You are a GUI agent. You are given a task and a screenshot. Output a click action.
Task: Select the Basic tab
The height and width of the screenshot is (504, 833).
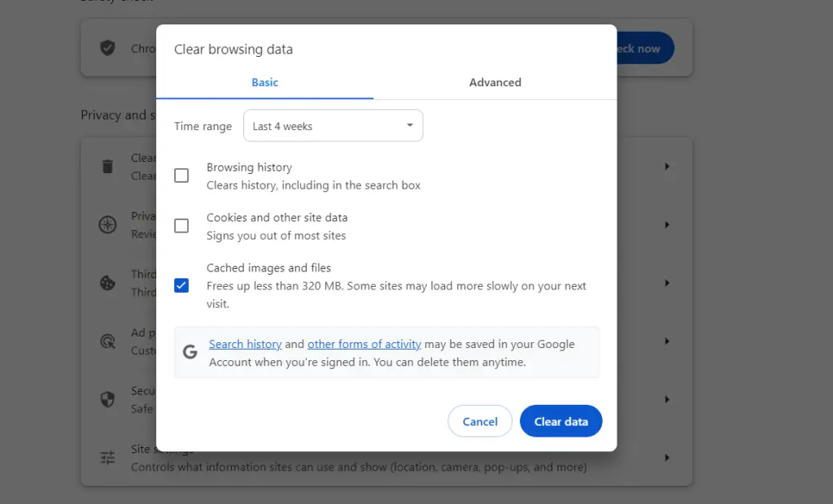pyautogui.click(x=264, y=82)
